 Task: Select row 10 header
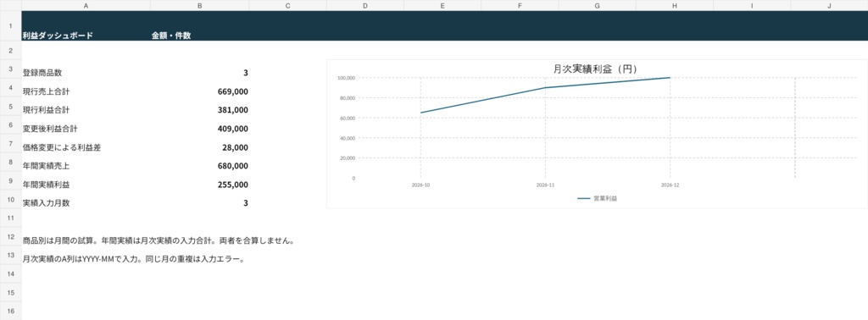(x=10, y=199)
